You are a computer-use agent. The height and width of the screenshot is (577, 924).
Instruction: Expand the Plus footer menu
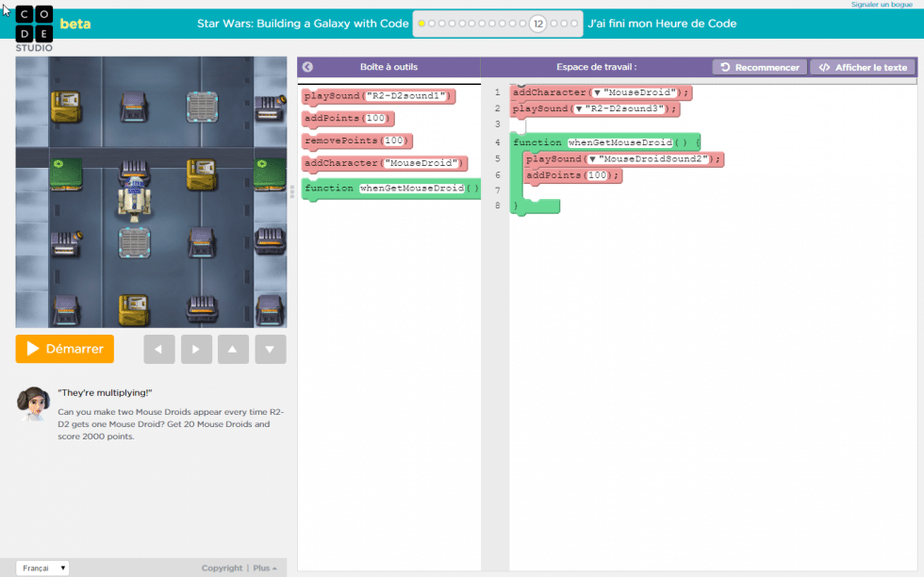point(265,569)
